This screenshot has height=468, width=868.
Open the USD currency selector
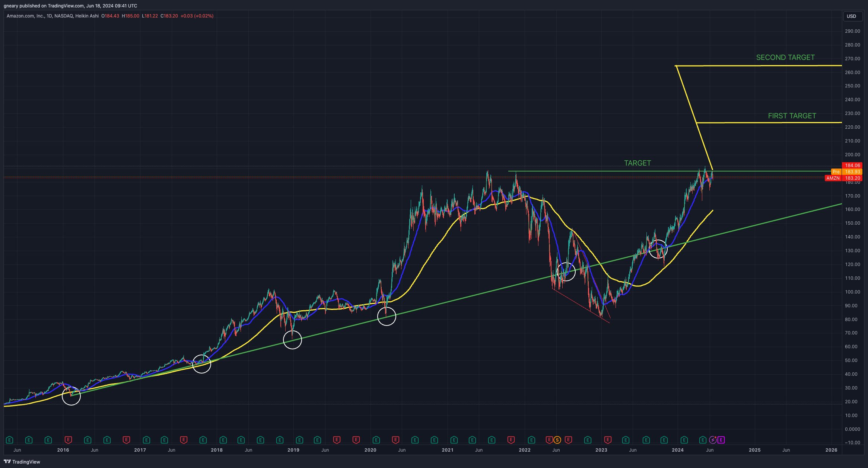tap(852, 16)
